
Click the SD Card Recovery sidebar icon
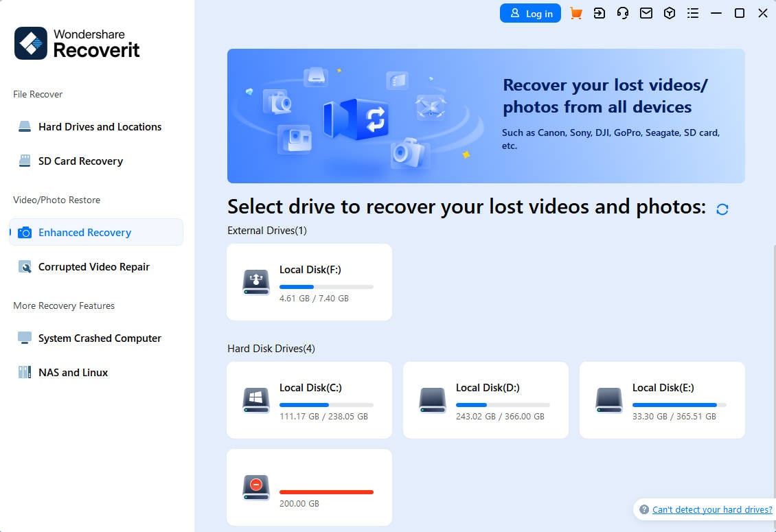click(x=25, y=161)
